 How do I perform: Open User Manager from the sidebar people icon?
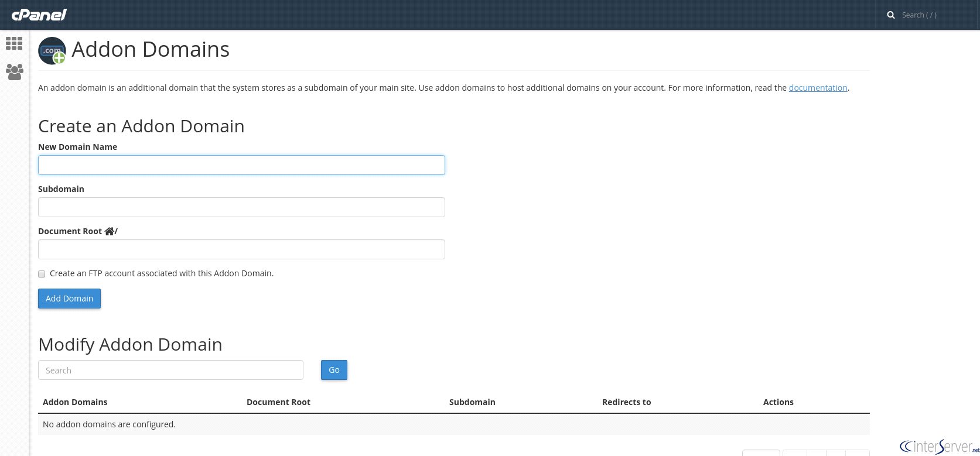[x=14, y=72]
